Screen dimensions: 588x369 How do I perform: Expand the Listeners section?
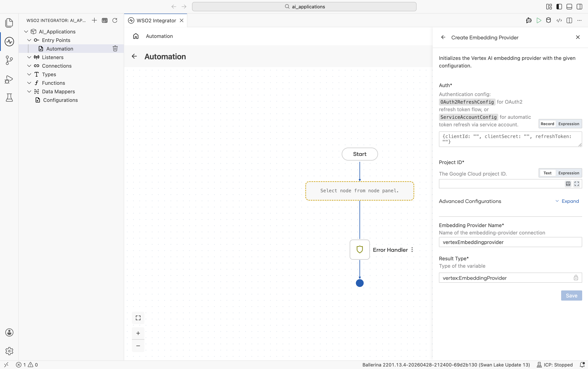pos(29,57)
